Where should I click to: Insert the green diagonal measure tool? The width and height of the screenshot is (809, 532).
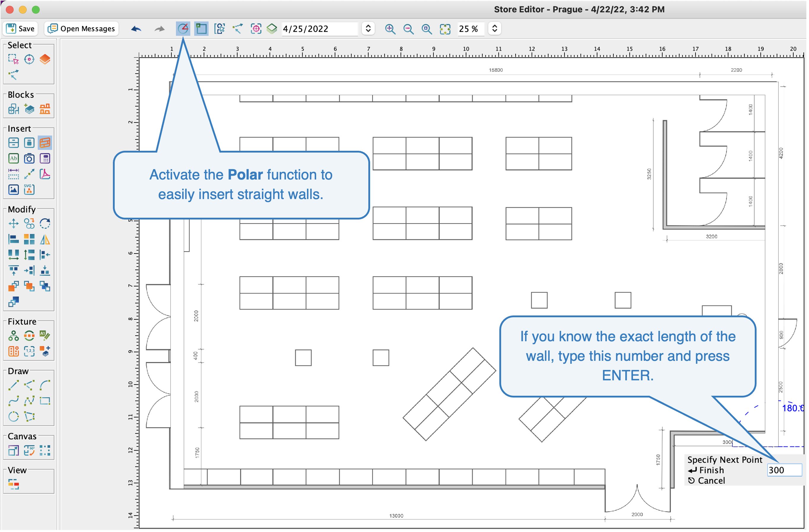29,174
